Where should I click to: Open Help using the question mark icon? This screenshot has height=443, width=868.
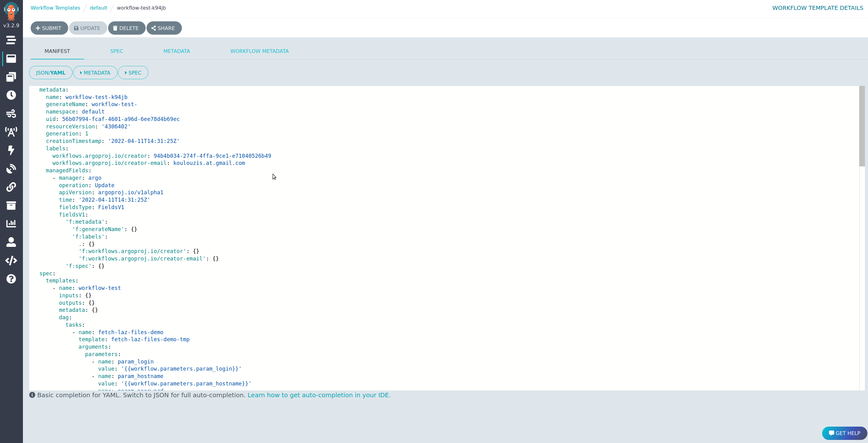click(x=11, y=279)
